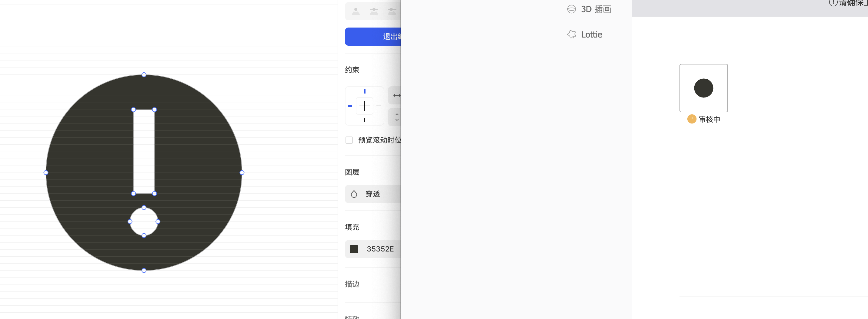Open the vertical constraint dropdown

tap(397, 117)
